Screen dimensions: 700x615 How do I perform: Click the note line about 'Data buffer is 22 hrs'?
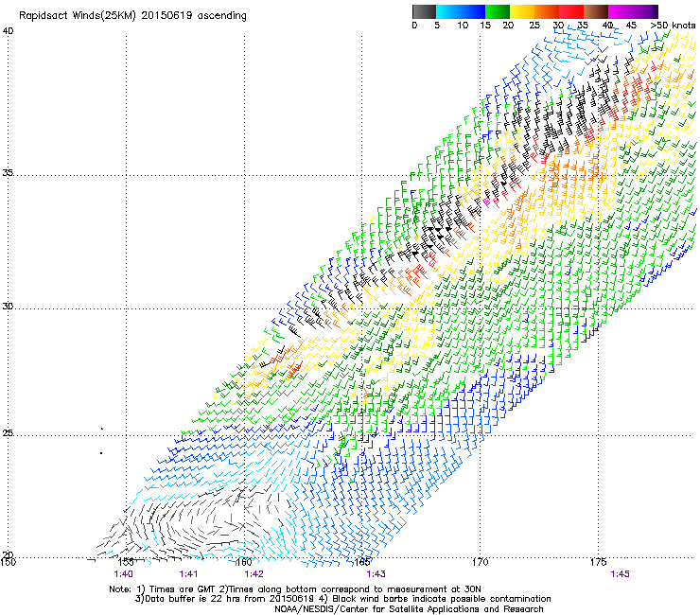point(342,599)
